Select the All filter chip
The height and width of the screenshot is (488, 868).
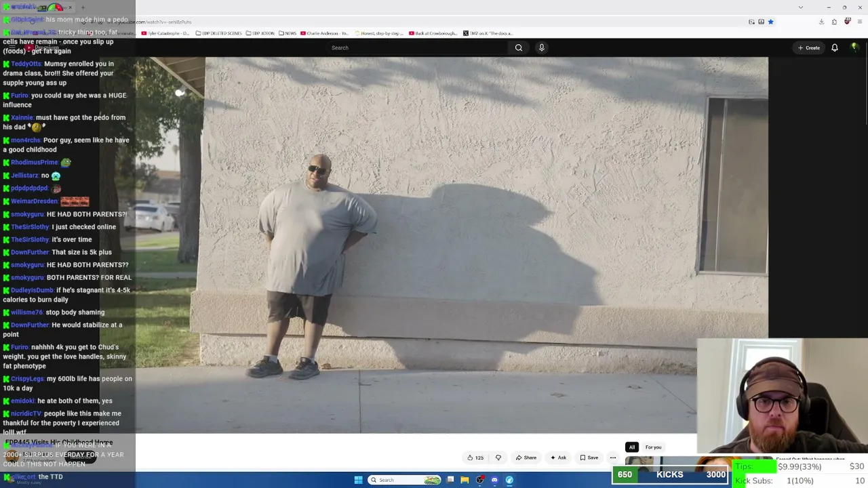(632, 447)
